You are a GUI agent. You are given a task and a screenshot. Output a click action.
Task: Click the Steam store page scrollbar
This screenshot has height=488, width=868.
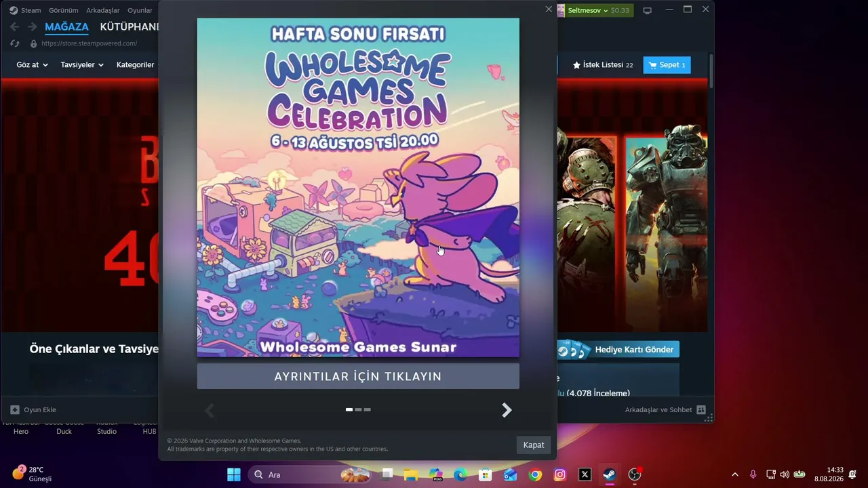pos(711,71)
